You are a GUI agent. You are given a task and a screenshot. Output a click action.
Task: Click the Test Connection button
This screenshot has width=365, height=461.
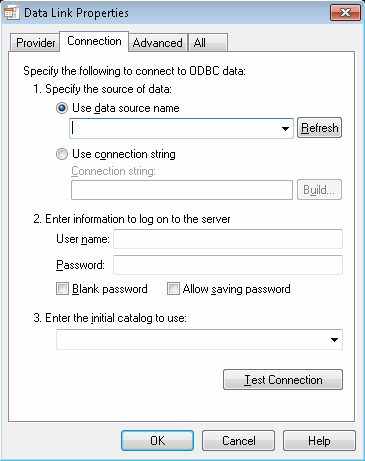pyautogui.click(x=283, y=380)
